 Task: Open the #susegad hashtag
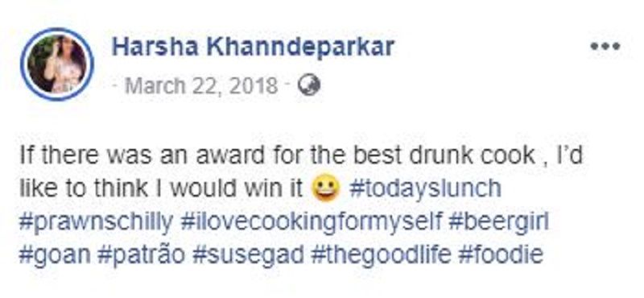(248, 255)
